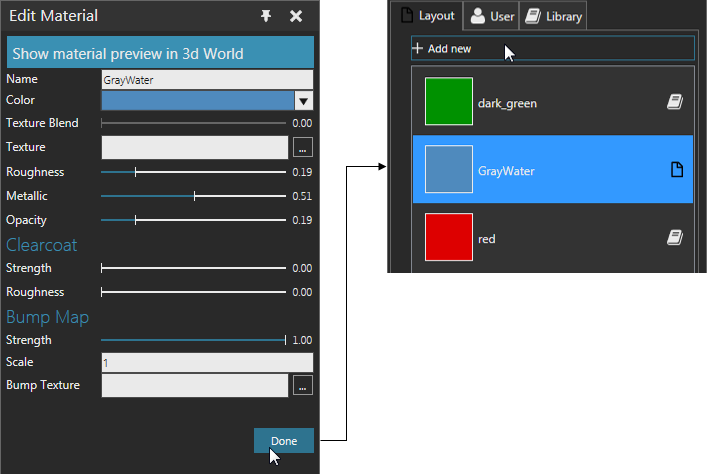Viewport: 707px width, 474px height.
Task: Adjust the Metallic slider
Action: coord(194,196)
